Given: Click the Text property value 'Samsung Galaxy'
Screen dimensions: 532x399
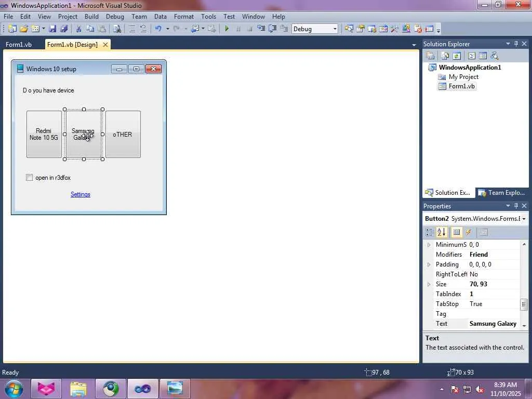Looking at the screenshot, I should coord(493,324).
